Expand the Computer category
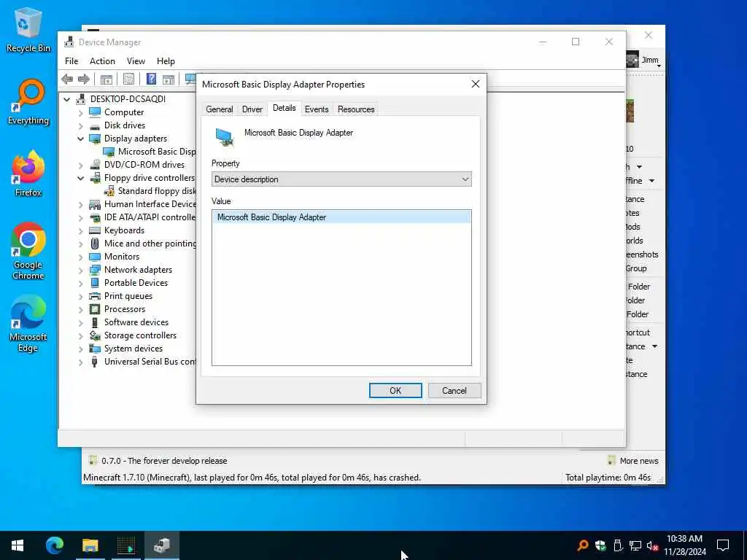Screen dimensions: 747x560 (80, 113)
